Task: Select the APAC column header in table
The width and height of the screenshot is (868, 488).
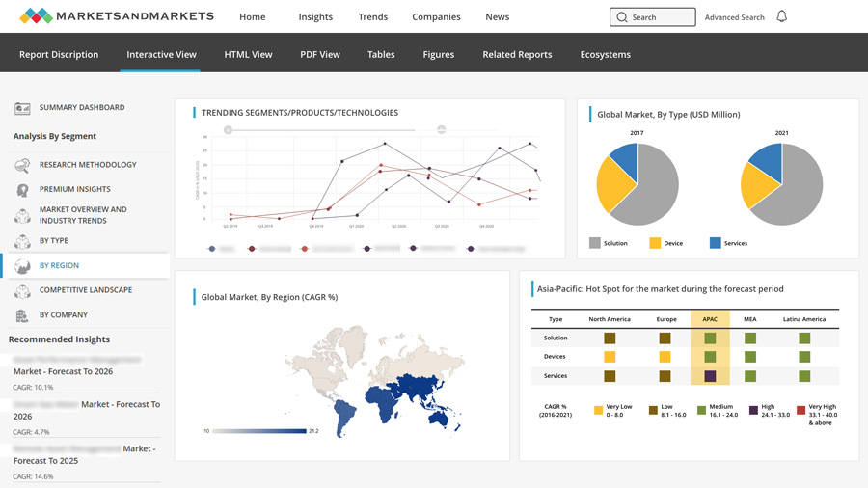Action: 710,319
